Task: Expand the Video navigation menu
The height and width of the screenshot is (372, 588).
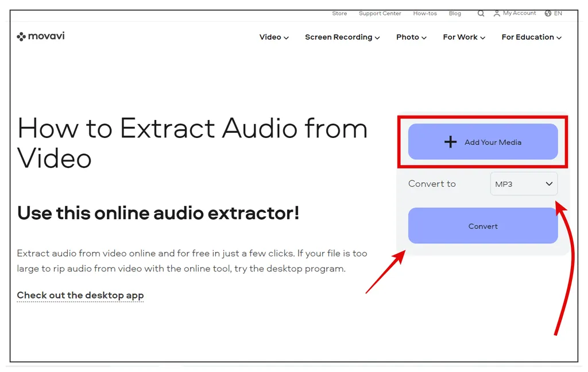Action: click(274, 37)
